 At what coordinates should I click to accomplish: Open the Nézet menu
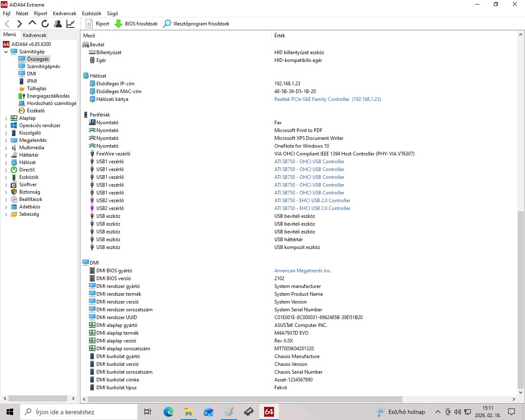22,14
